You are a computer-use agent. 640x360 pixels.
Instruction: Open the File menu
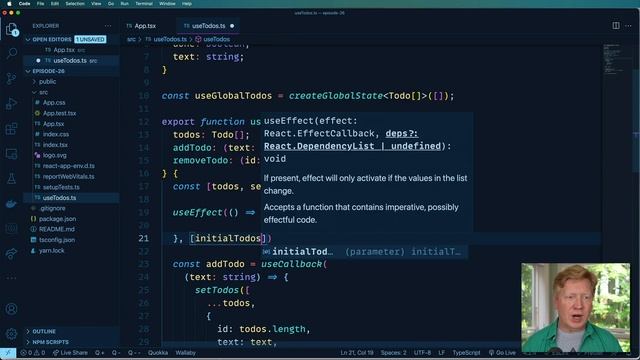point(40,4)
